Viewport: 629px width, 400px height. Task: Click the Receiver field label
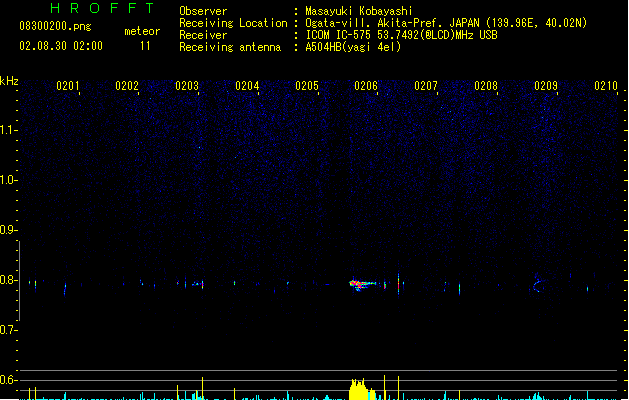[203, 35]
